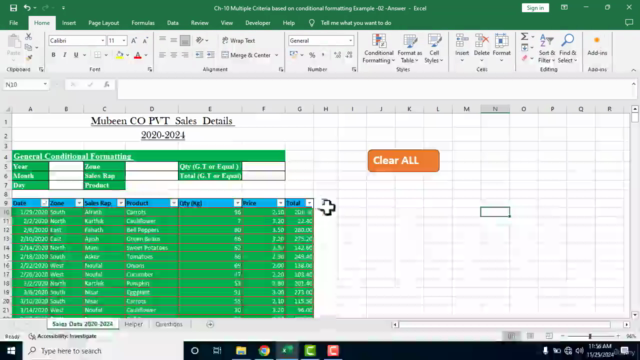Open the Zone column filter dropdown
The width and height of the screenshot is (640, 360).
(79, 203)
